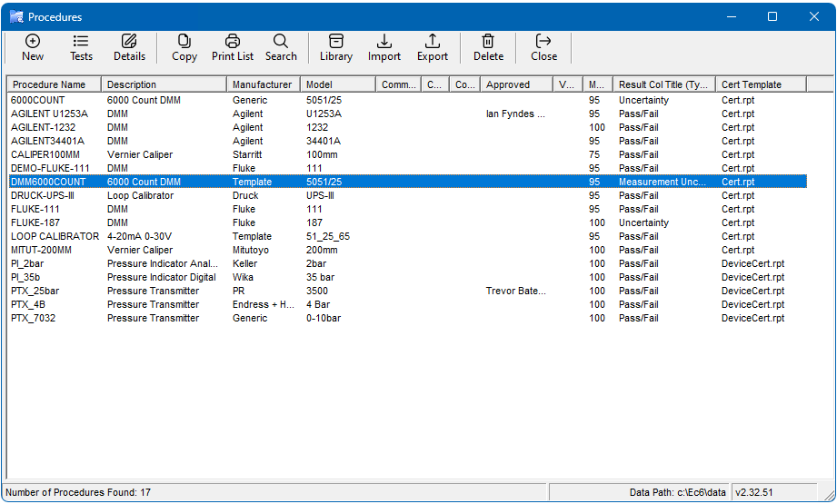This screenshot has height=504, width=837.
Task: Export procedures using Export icon
Action: (433, 47)
